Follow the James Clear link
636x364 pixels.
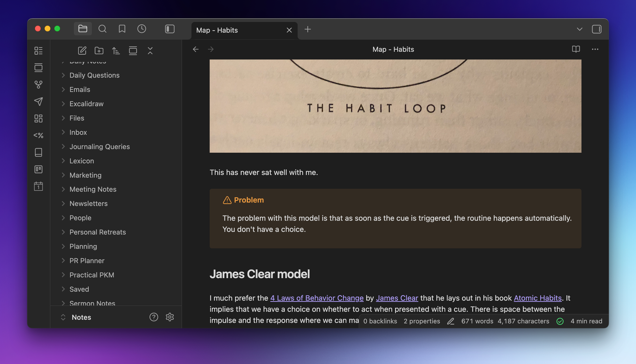pos(397,298)
